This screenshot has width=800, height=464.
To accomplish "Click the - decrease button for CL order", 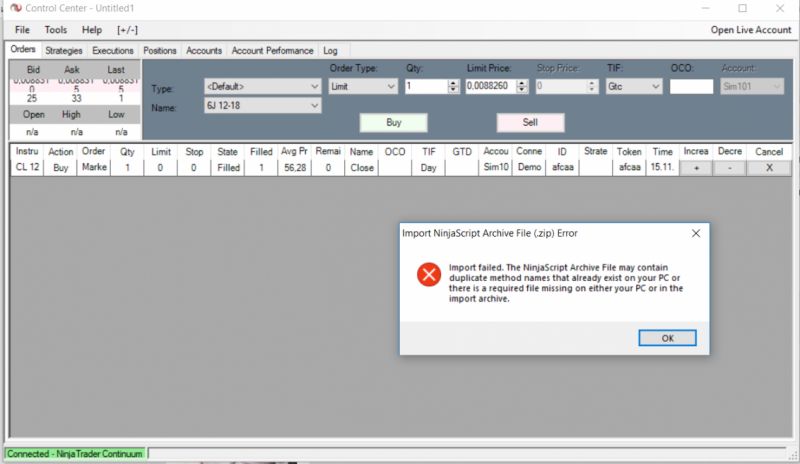I will click(730, 168).
